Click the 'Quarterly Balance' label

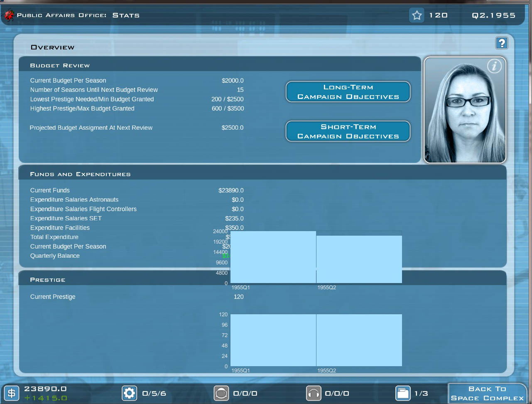(x=55, y=256)
